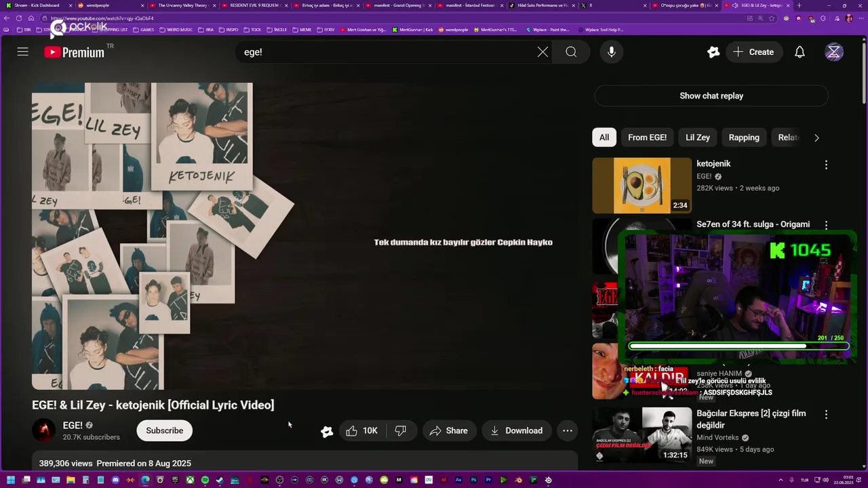
Task: Switch to the 'RESIDENT EVIL 9 REQUIEM' tab
Action: coord(254,5)
